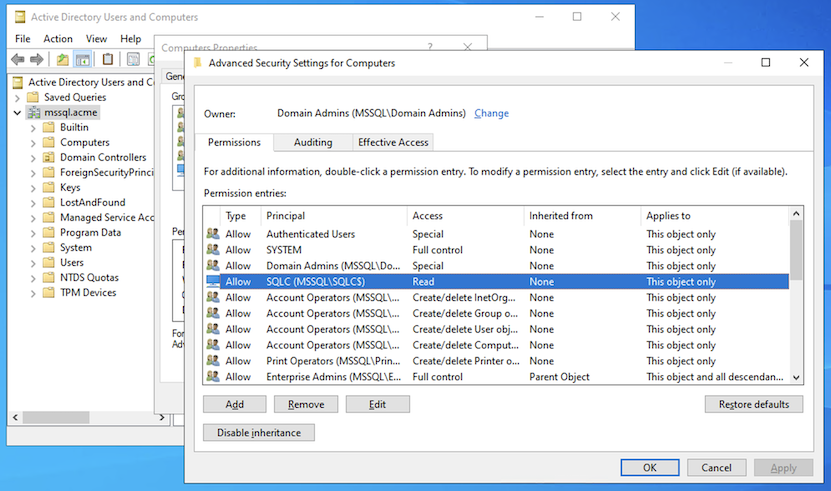Select the Permissions tab

click(234, 142)
